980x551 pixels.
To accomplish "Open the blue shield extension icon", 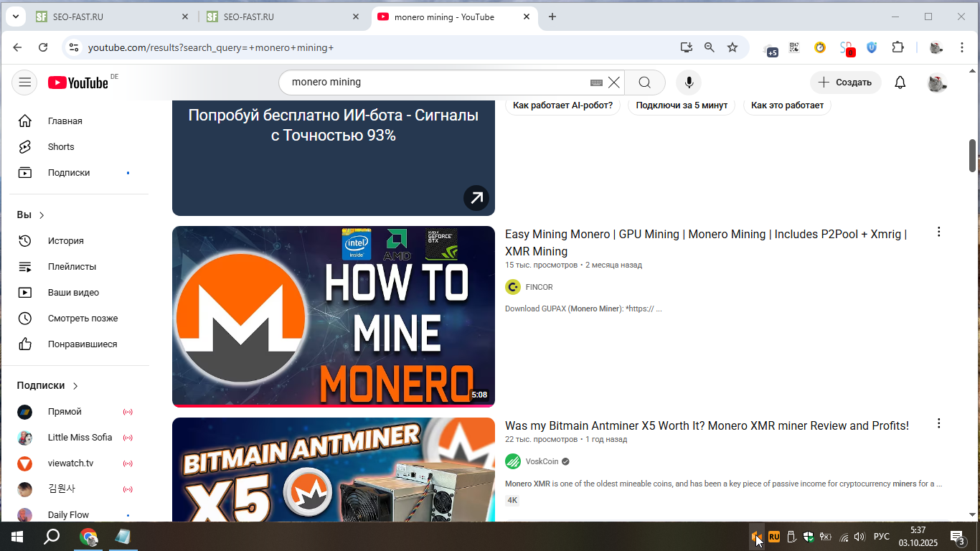I will (x=872, y=47).
